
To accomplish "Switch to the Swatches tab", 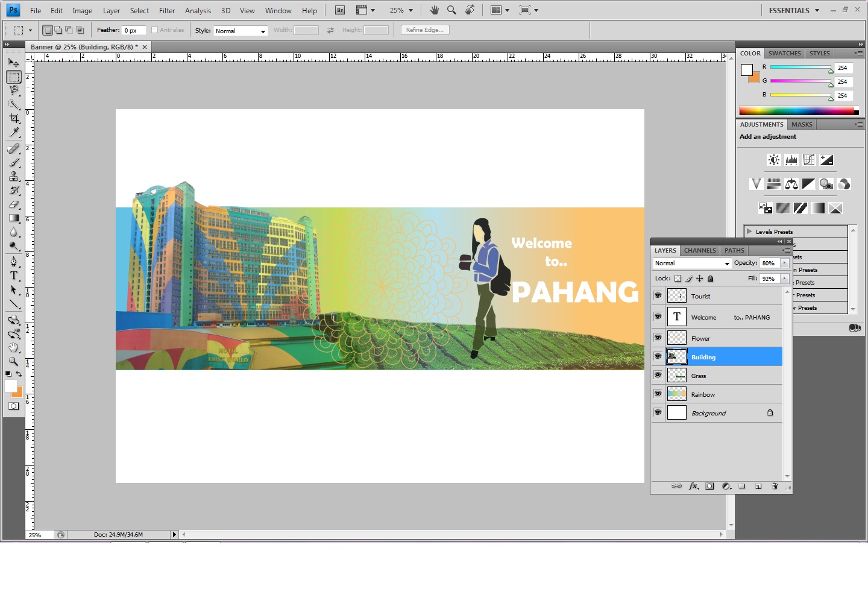I will (784, 53).
